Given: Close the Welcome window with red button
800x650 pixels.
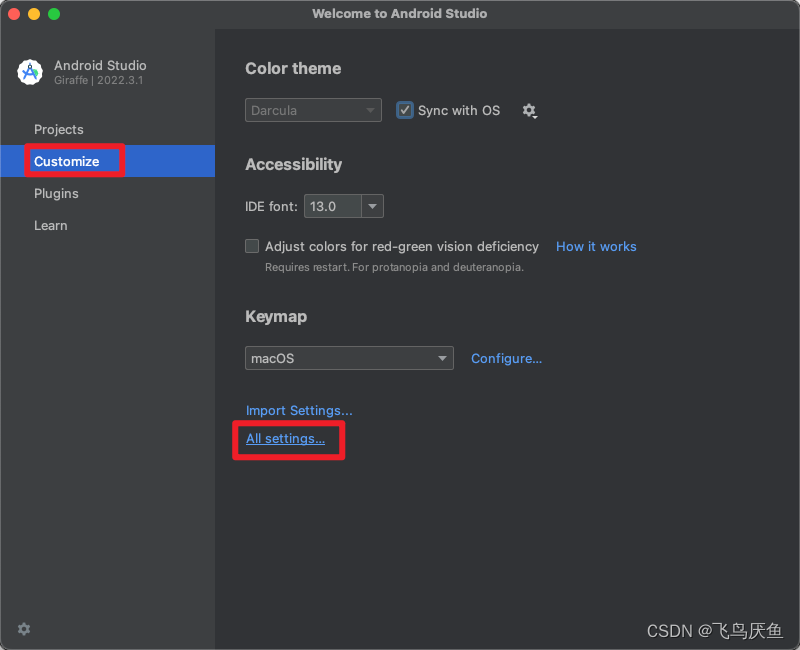Looking at the screenshot, I should [14, 14].
